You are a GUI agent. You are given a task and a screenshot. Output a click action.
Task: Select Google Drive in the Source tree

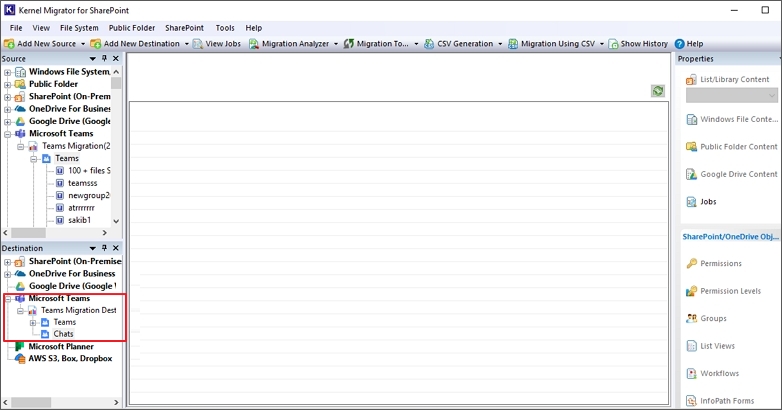point(69,121)
